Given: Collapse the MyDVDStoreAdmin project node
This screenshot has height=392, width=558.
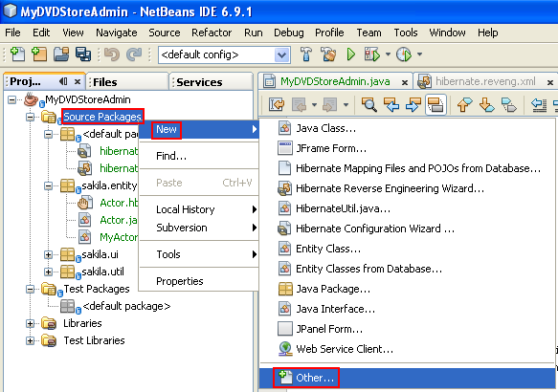Looking at the screenshot, I should [11, 99].
